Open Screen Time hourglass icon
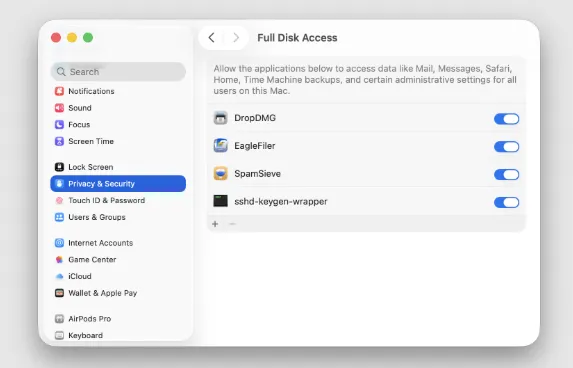Image resolution: width=573 pixels, height=368 pixels. pos(59,141)
